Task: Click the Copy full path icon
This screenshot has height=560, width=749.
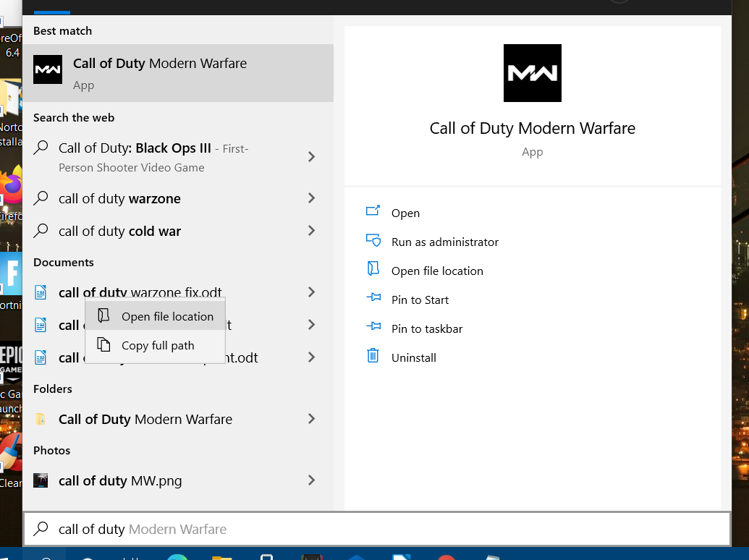Action: tap(103, 344)
